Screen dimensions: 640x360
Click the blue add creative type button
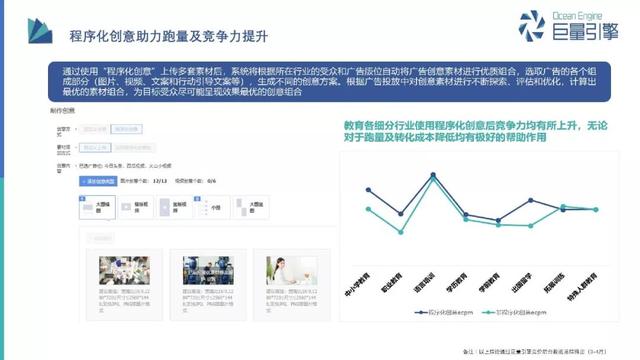click(98, 181)
